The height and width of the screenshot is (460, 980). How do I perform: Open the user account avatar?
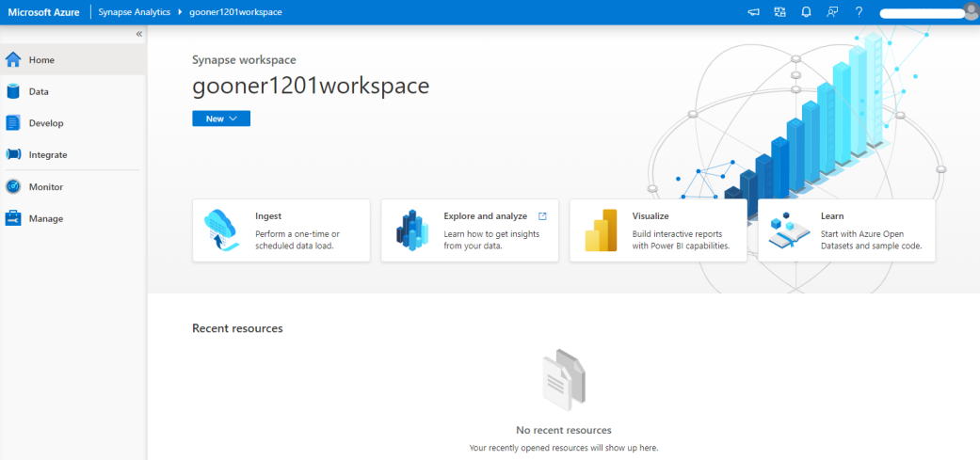pyautogui.click(x=972, y=10)
